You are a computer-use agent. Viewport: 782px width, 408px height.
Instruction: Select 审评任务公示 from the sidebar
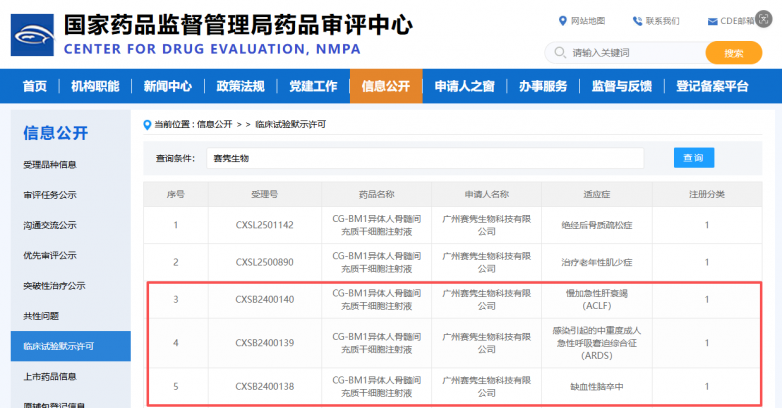point(50,195)
